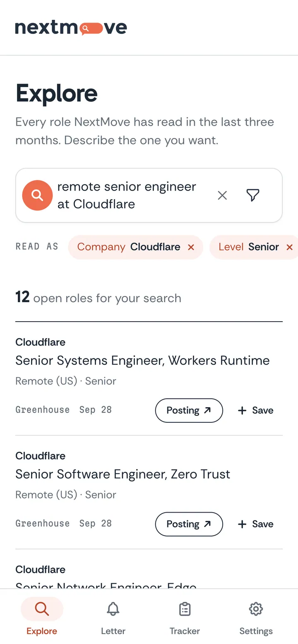Viewport: 298px width, 644px height.
Task: Click the '12 open roles for your search' text
Action: pyautogui.click(x=98, y=298)
